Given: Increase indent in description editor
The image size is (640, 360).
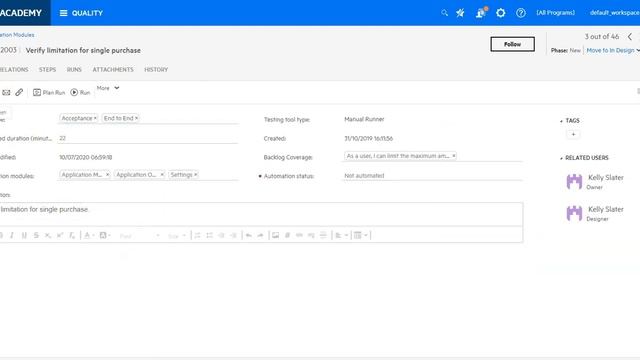Looking at the screenshot, I should 233,236.
